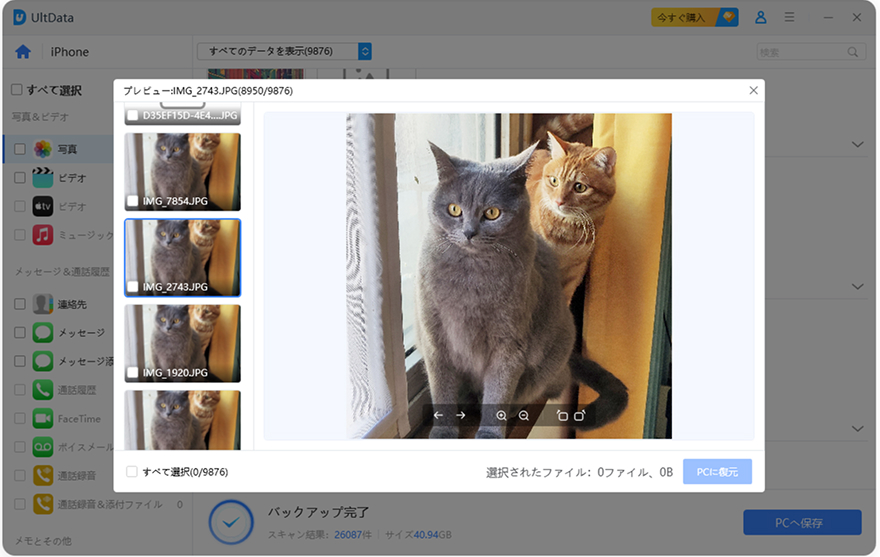Click the large cat photo preview

click(x=508, y=276)
